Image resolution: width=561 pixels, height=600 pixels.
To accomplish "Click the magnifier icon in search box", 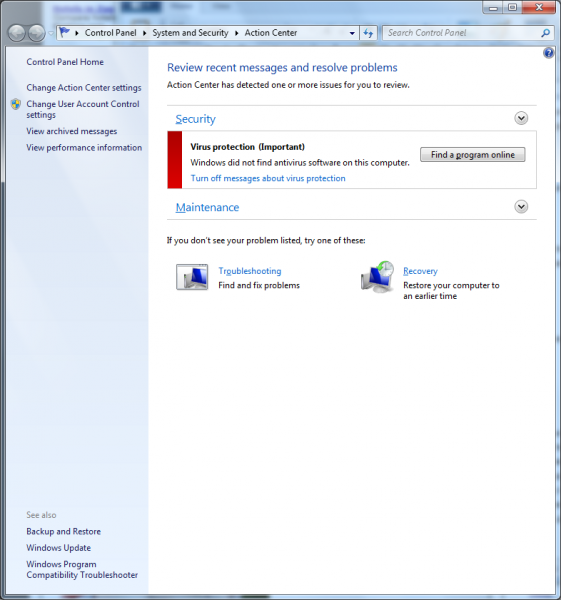I will click(x=545, y=33).
